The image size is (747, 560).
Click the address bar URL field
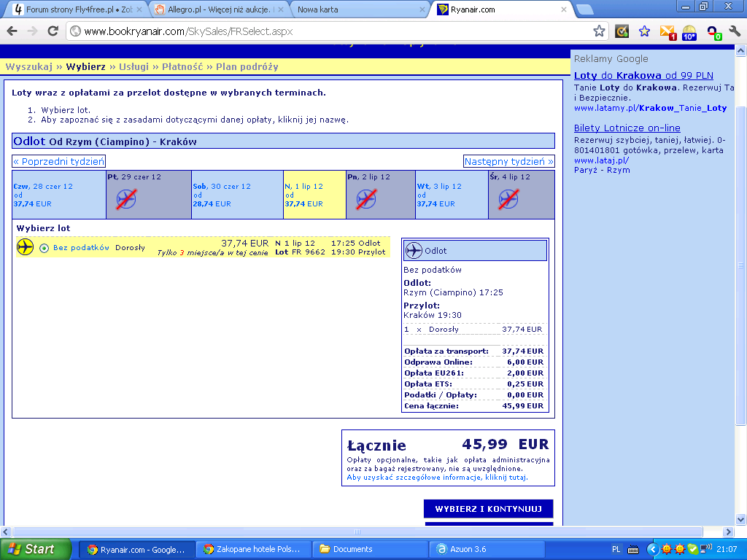pyautogui.click(x=329, y=31)
